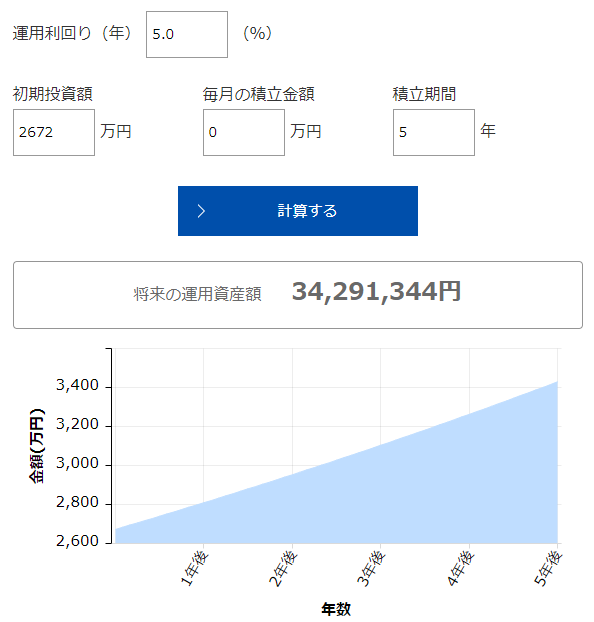Click the 運用利回り(年) label text
594x622 pixels.
pyautogui.click(x=72, y=33)
